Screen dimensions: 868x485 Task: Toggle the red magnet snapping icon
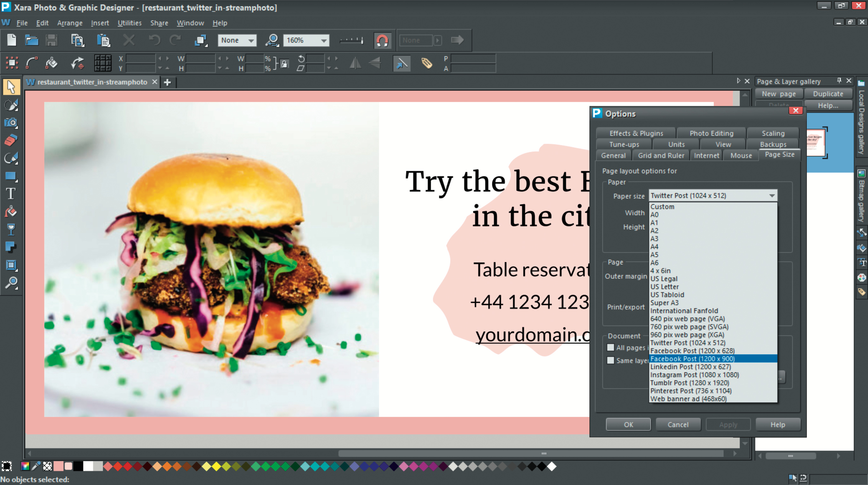382,41
